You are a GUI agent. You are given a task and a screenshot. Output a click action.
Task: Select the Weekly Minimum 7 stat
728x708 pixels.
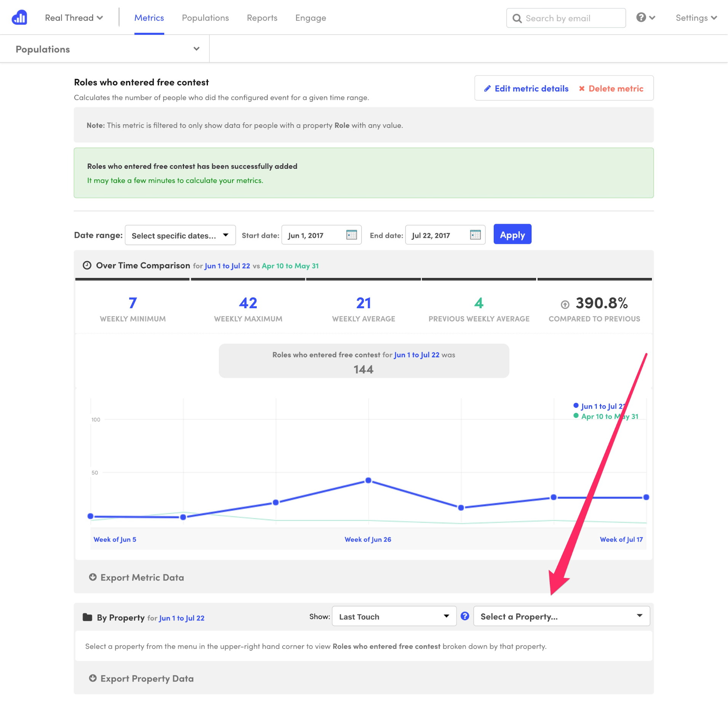133,308
